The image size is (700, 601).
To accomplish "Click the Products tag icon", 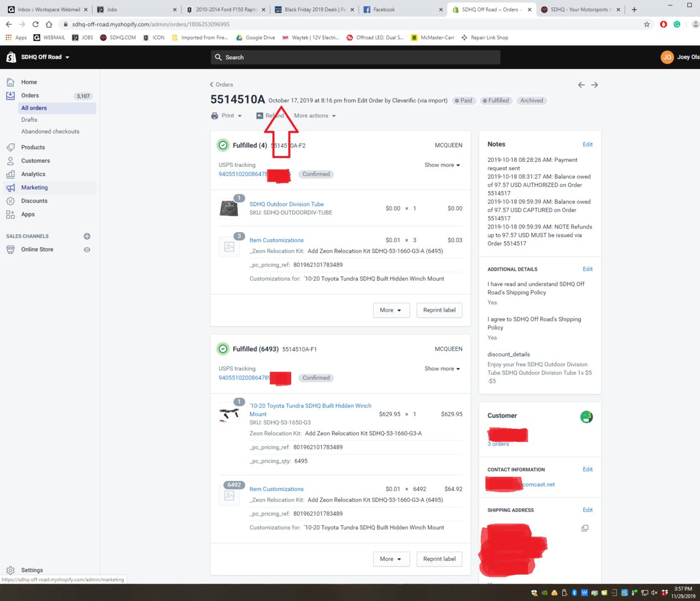I will click(x=10, y=147).
